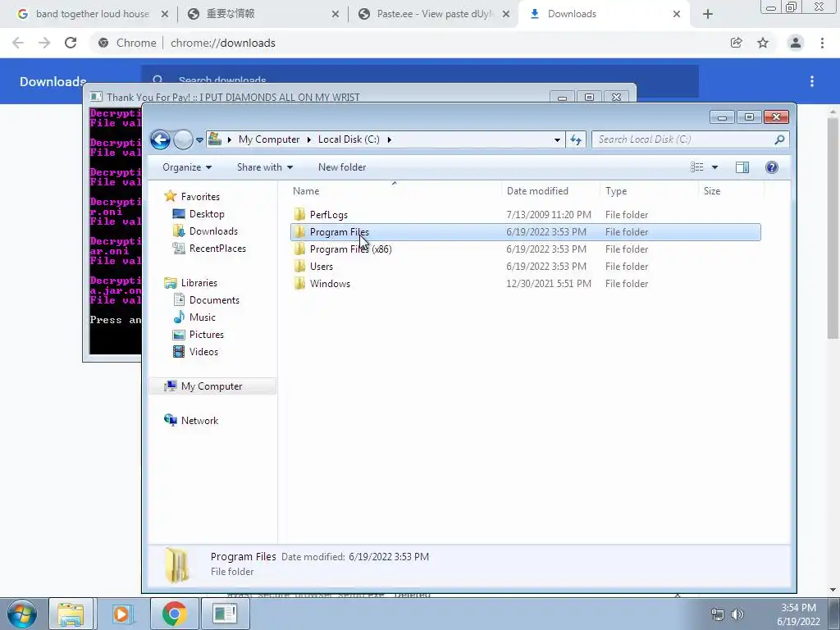The image size is (840, 630).
Task: Select the Windows folder
Action: [x=526, y=283]
